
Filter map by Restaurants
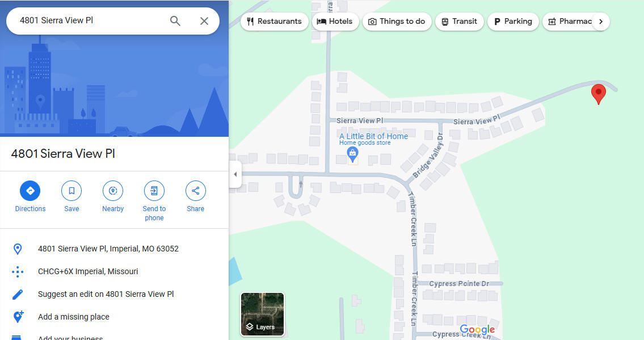point(275,22)
